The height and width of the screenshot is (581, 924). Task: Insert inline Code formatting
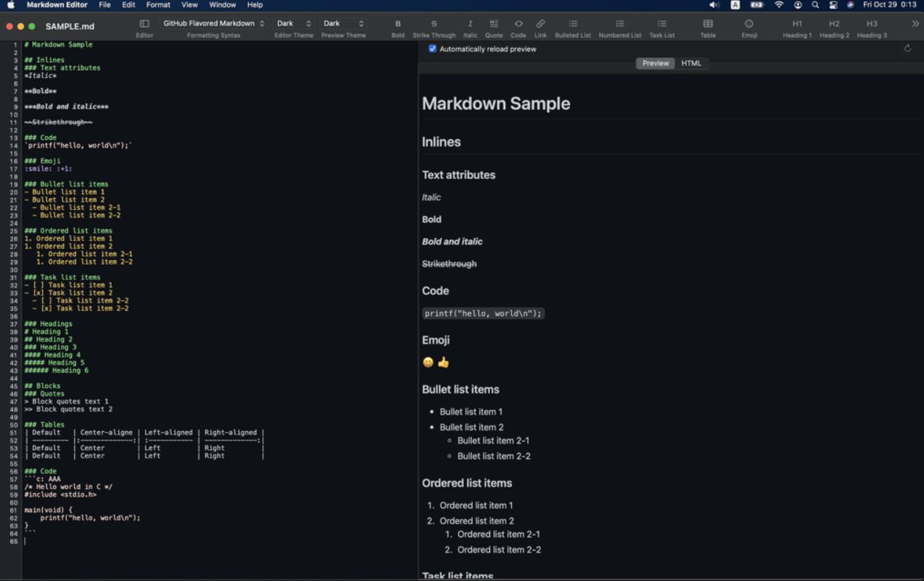(518, 24)
